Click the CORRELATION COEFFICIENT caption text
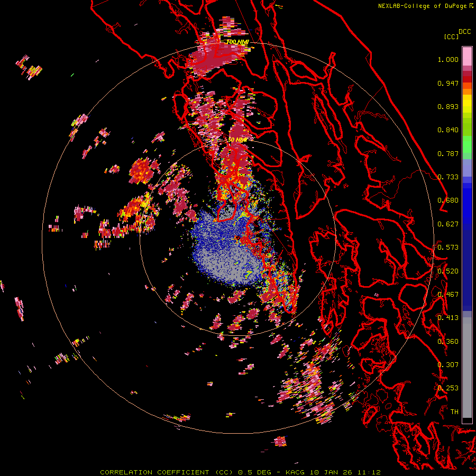This screenshot has height=476, width=476. pos(154,472)
